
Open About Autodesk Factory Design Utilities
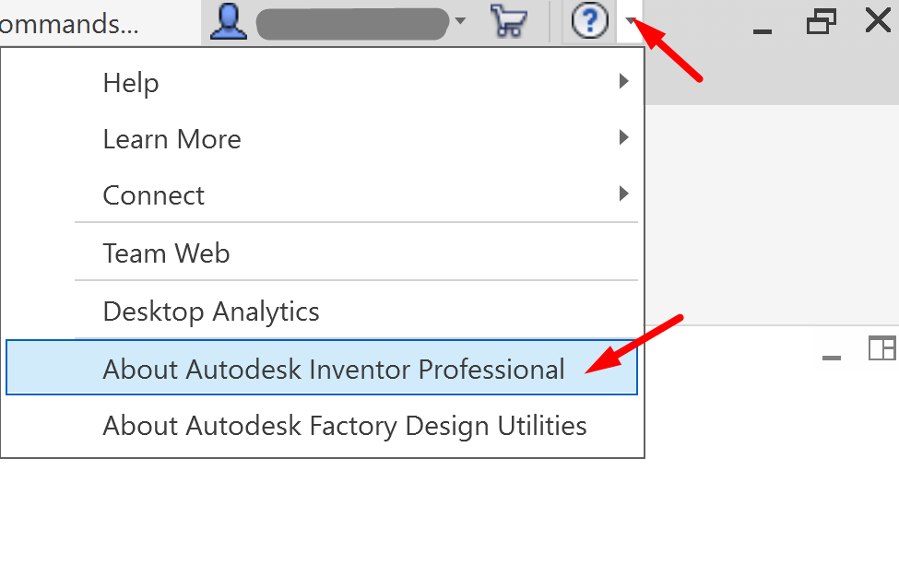[344, 426]
